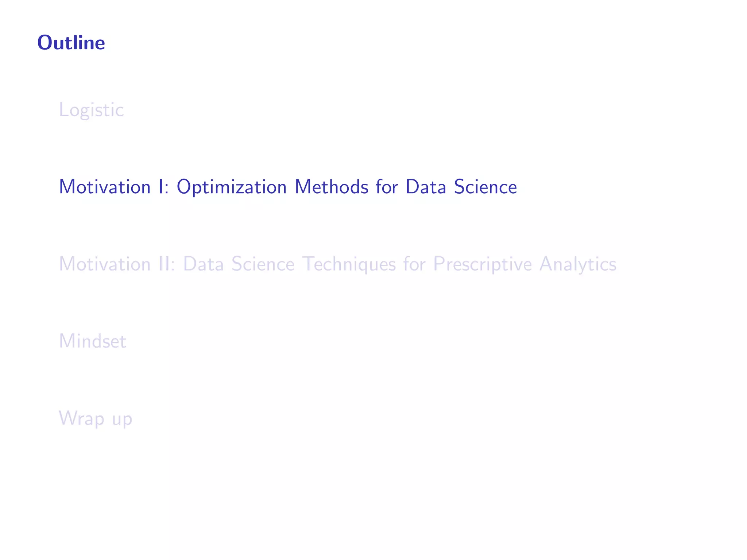
Task: Select the Mindset outline entry
Action: coord(92,341)
